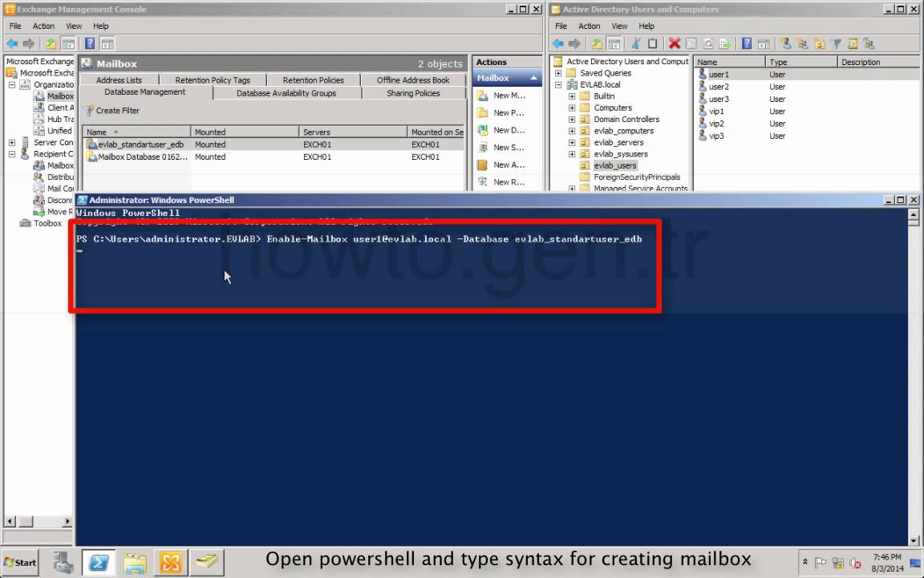Open View menu in Exchange Management Console
This screenshot has height=578, width=924.
74,26
